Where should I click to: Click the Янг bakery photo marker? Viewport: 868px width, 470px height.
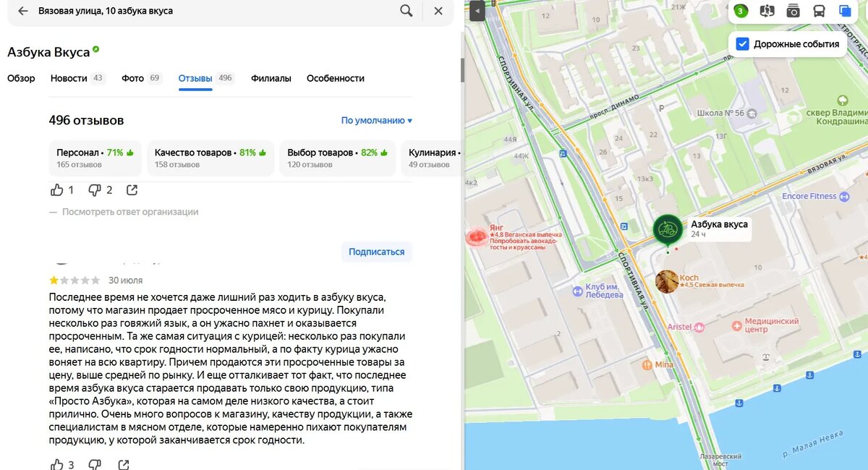[x=477, y=236]
